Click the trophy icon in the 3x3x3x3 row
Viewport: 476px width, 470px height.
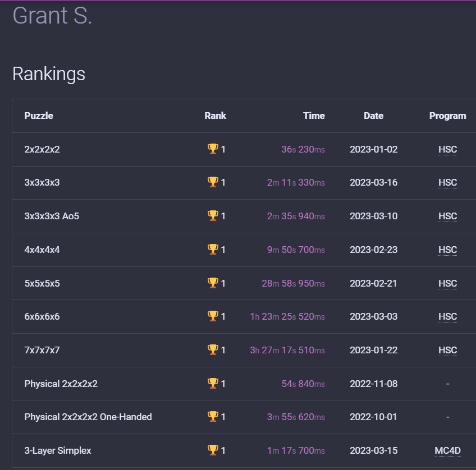pos(213,182)
